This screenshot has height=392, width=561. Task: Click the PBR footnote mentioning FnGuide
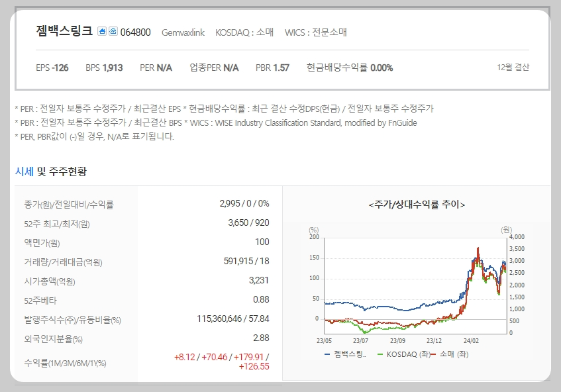216,122
